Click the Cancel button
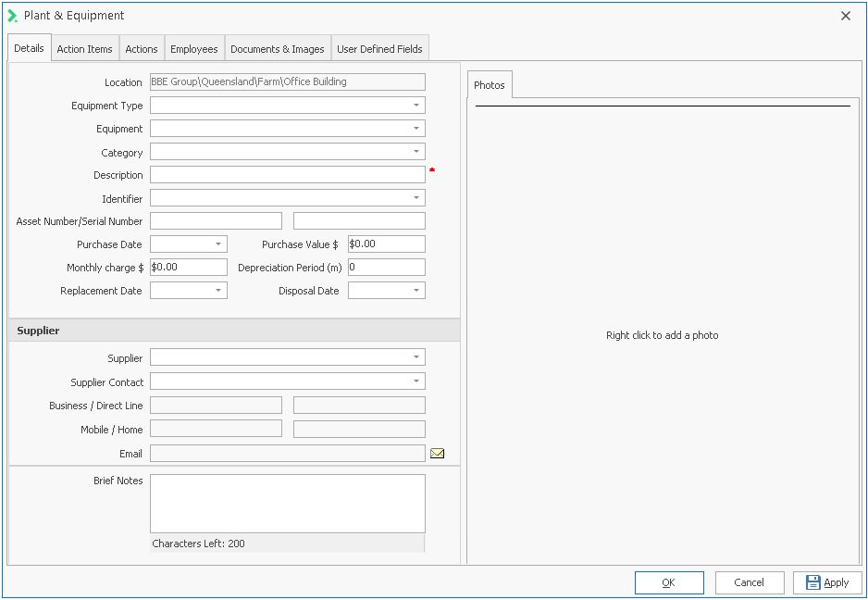The width and height of the screenshot is (868, 600). click(x=750, y=582)
